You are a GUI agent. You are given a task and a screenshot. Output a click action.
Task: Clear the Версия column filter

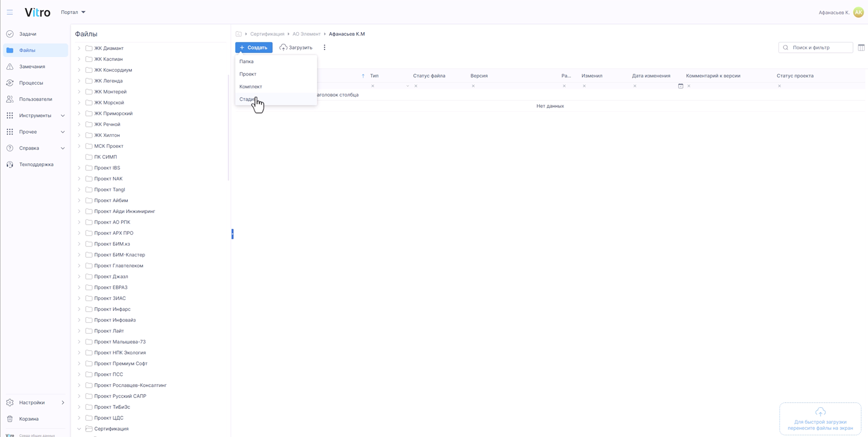473,86
